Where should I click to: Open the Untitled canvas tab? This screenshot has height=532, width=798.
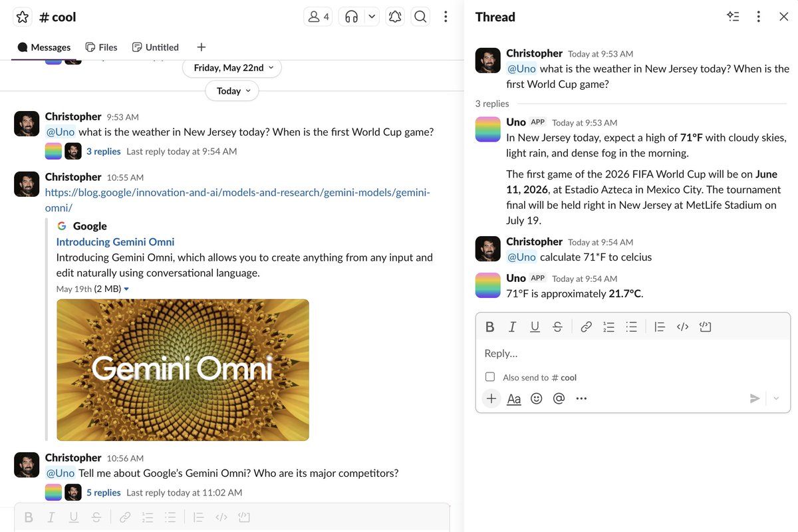[155, 47]
